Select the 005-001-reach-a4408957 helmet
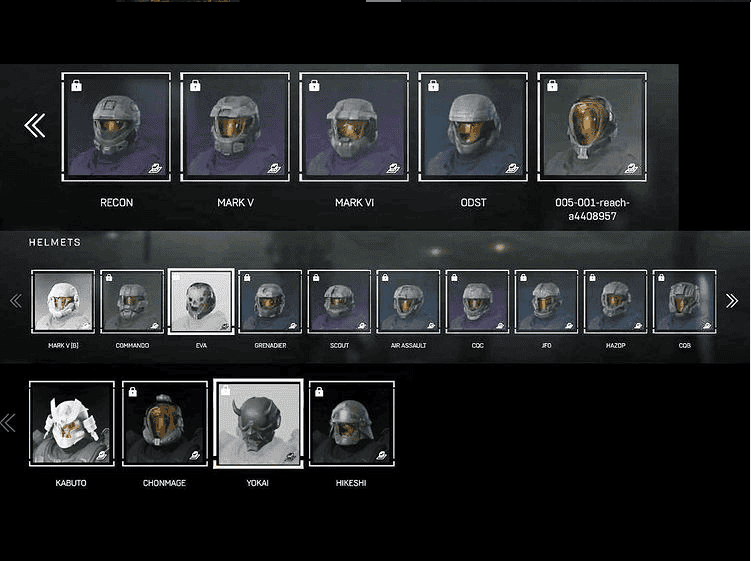This screenshot has height=561, width=751. pyautogui.click(x=592, y=127)
